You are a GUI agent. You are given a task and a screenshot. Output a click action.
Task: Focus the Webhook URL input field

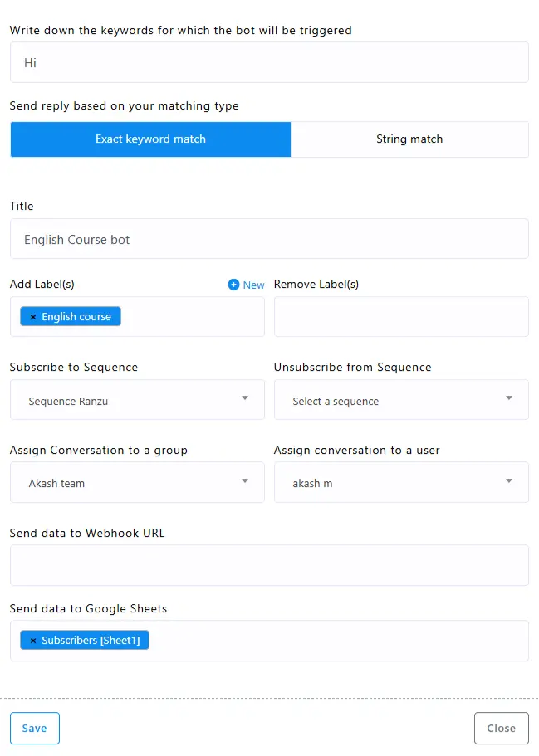point(269,565)
